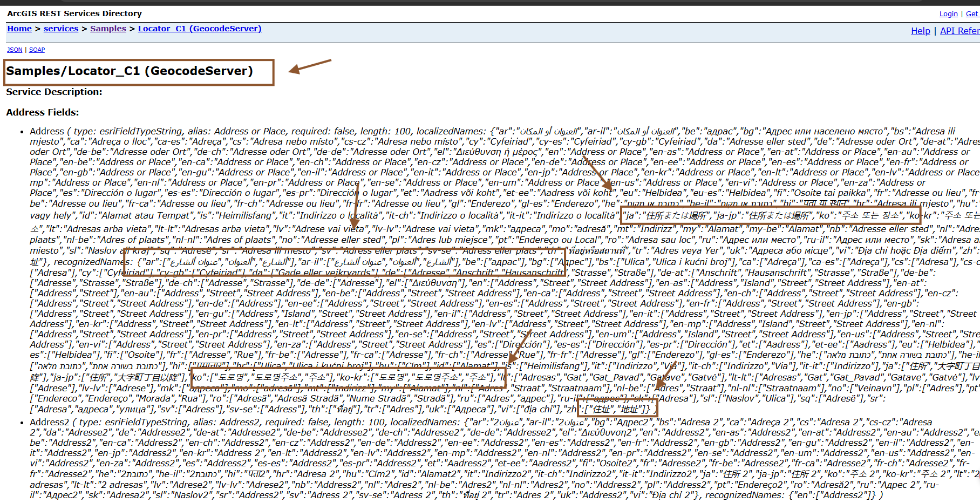
Task: Open the Help link
Action: (921, 31)
